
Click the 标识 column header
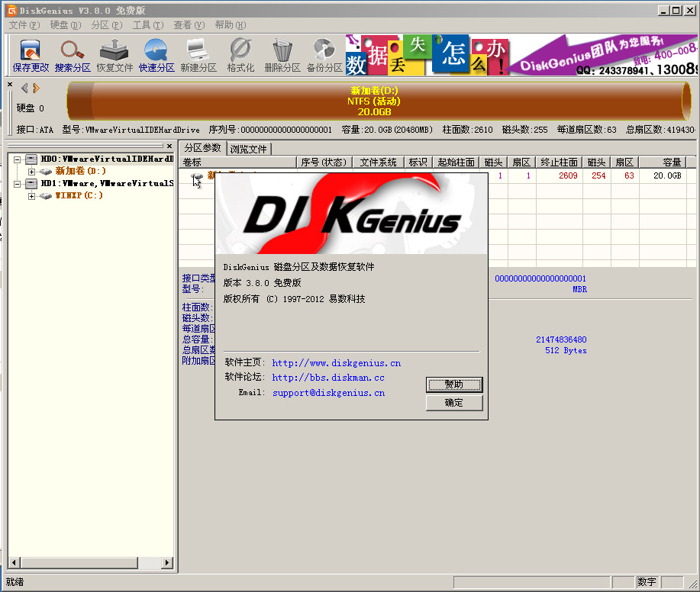418,162
